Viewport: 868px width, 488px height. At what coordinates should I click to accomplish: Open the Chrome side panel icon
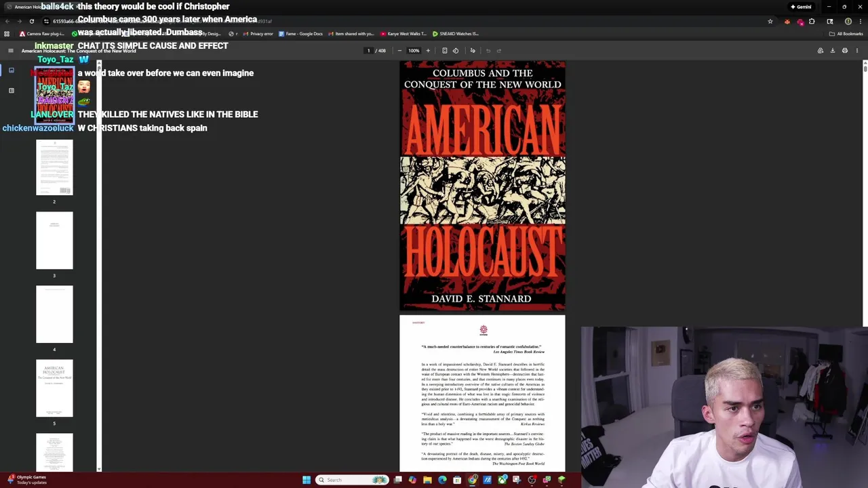(830, 22)
